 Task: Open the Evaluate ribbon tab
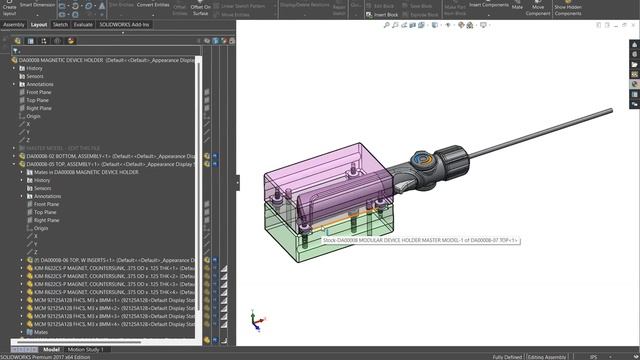point(83,24)
